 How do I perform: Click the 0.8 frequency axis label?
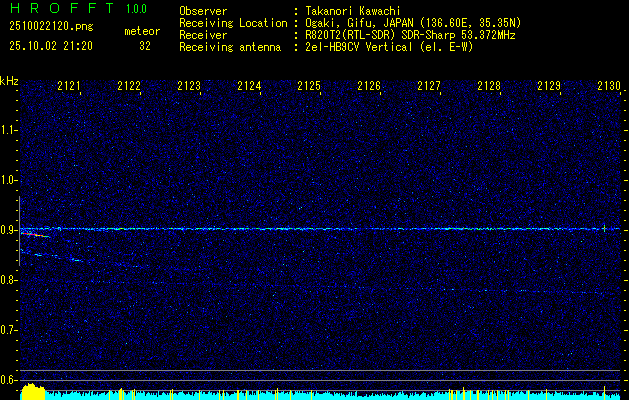coord(9,280)
